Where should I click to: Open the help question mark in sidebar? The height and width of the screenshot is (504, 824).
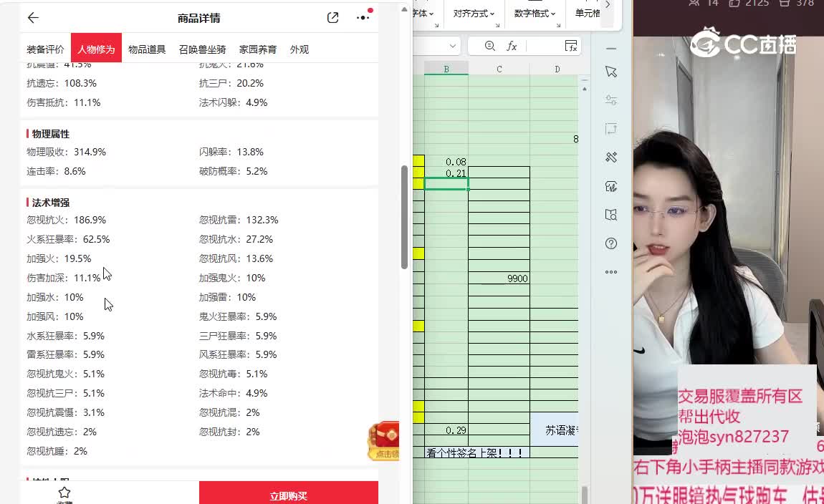click(x=611, y=243)
